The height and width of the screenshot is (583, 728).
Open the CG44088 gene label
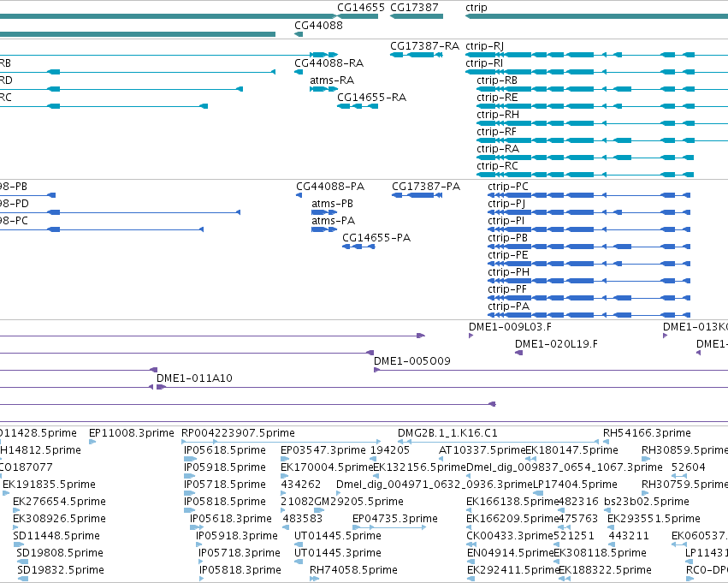click(318, 26)
